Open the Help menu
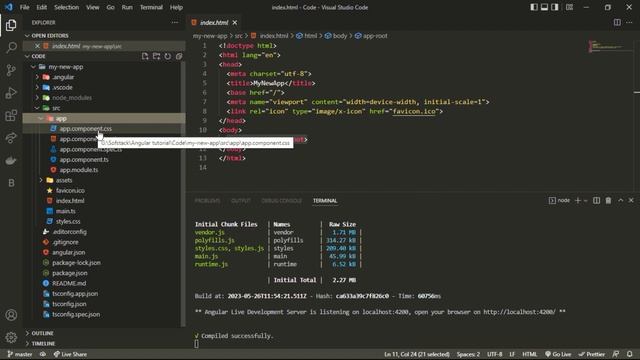 click(176, 7)
